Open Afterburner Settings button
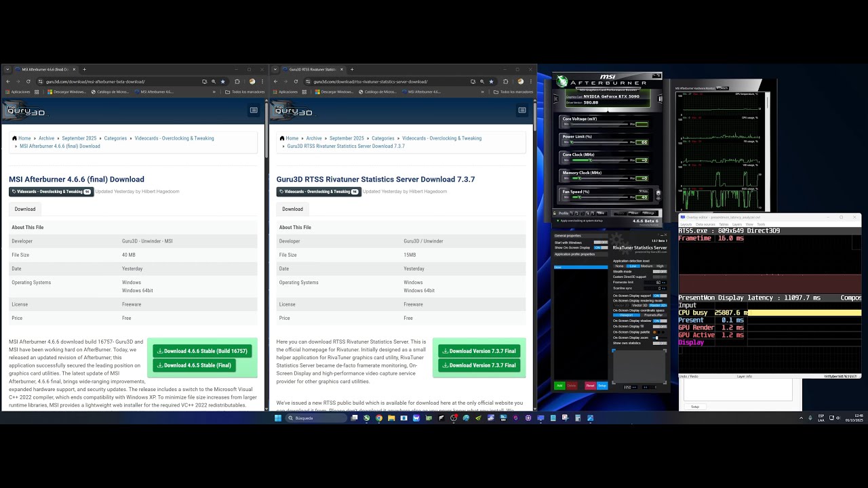The width and height of the screenshot is (868, 488). [x=649, y=213]
